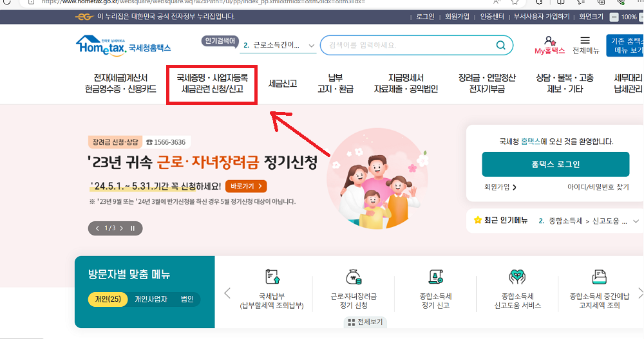Go to next banner slide arrow
644x339 pixels.
click(122, 228)
